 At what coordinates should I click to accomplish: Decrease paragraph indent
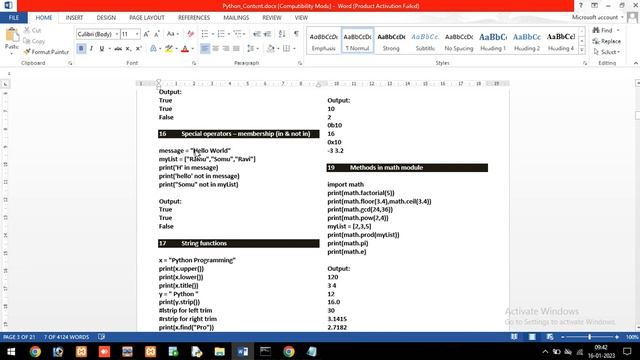[x=257, y=34]
